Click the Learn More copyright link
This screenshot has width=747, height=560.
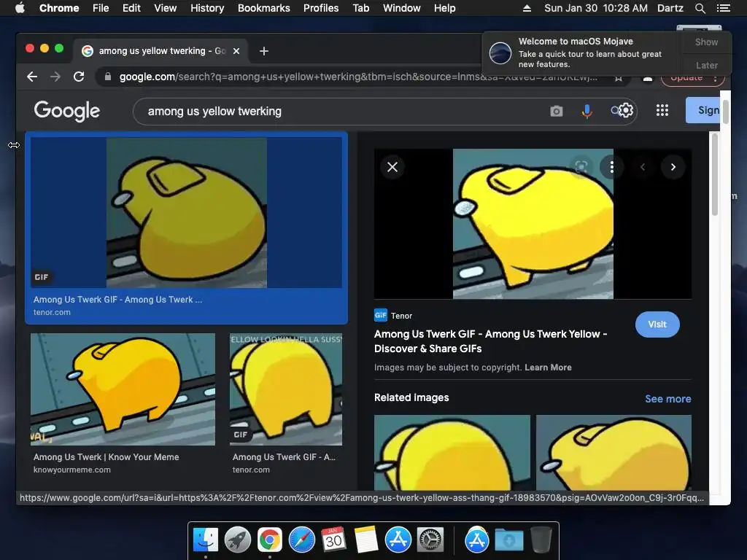(548, 367)
